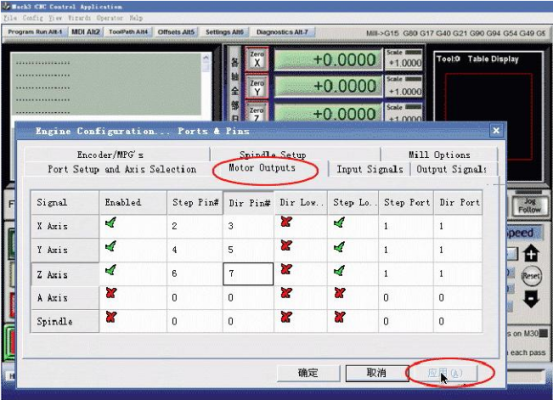The image size is (554, 401).
Task: Click the round Reset button in Mach3
Action: 531,276
